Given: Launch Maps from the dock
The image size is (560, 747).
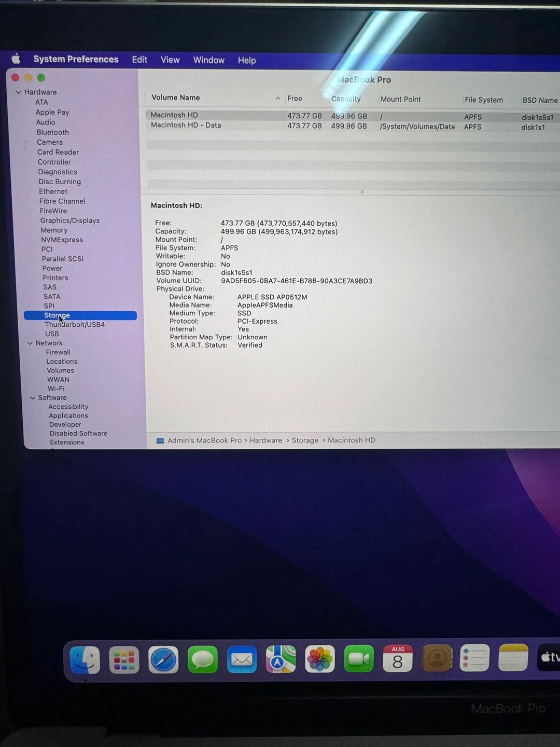Looking at the screenshot, I should coord(281,659).
